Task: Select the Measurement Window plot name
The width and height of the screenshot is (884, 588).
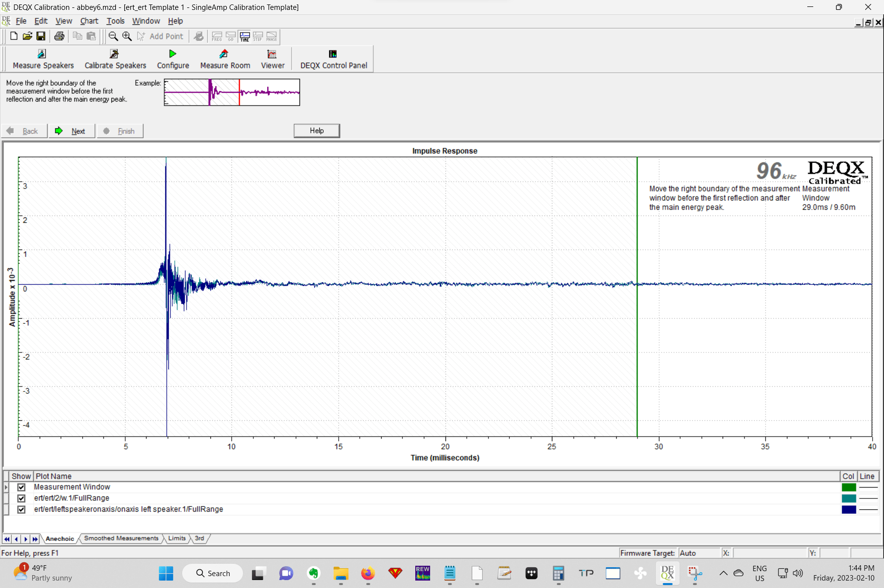Action: point(72,487)
